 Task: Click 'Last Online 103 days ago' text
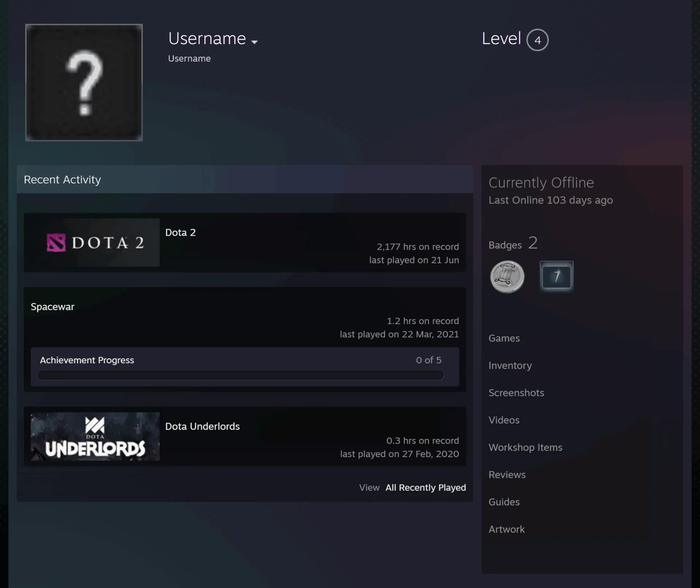coord(551,200)
